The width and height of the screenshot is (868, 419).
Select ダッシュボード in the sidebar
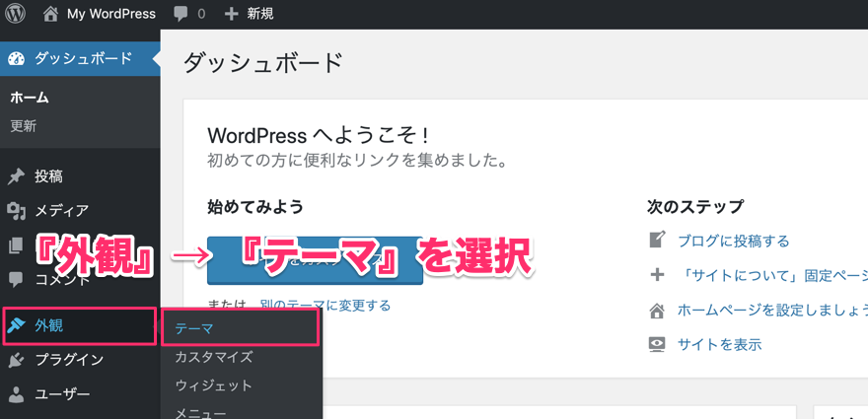[x=80, y=58]
